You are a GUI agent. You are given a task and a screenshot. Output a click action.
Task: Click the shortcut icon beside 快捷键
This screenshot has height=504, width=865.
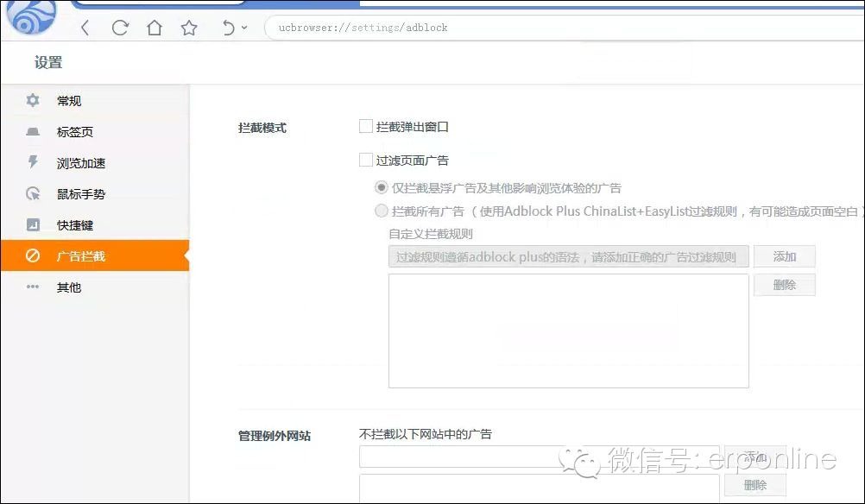click(x=33, y=225)
